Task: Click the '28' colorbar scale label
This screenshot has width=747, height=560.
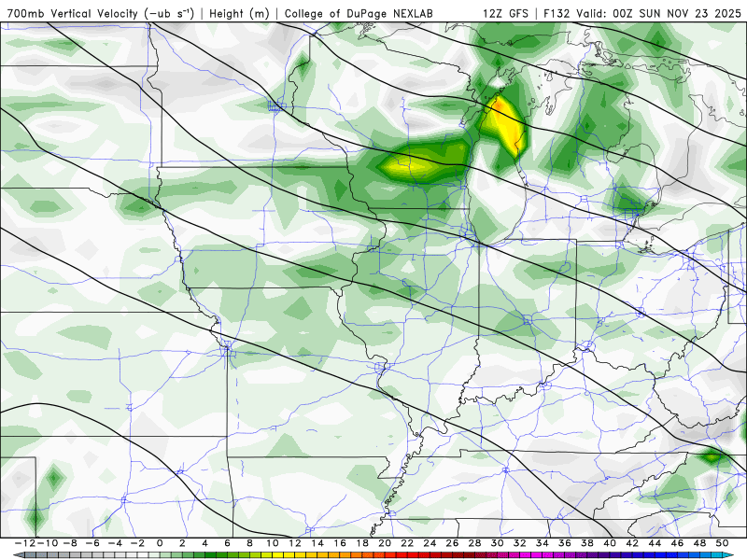Action: point(474,543)
